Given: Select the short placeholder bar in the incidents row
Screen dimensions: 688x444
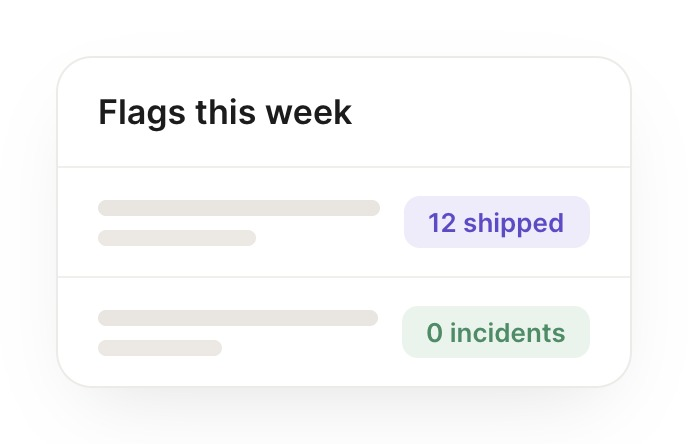Looking at the screenshot, I should (160, 348).
